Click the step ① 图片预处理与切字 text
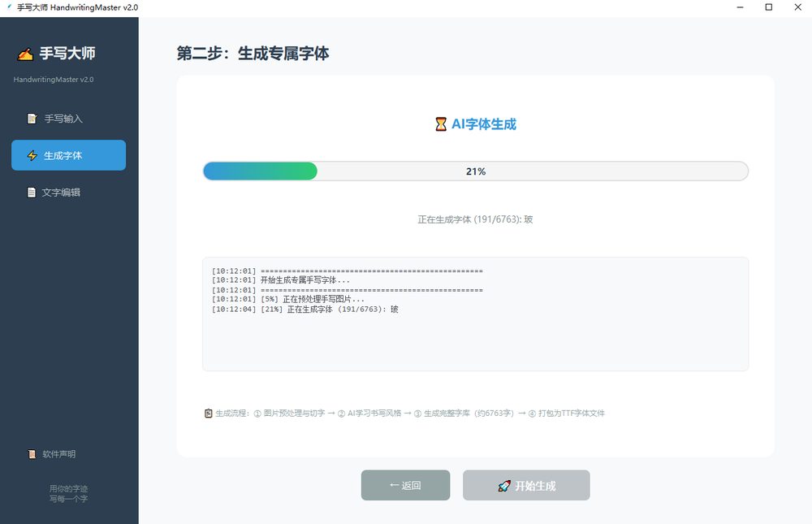The width and height of the screenshot is (812, 524). point(290,413)
